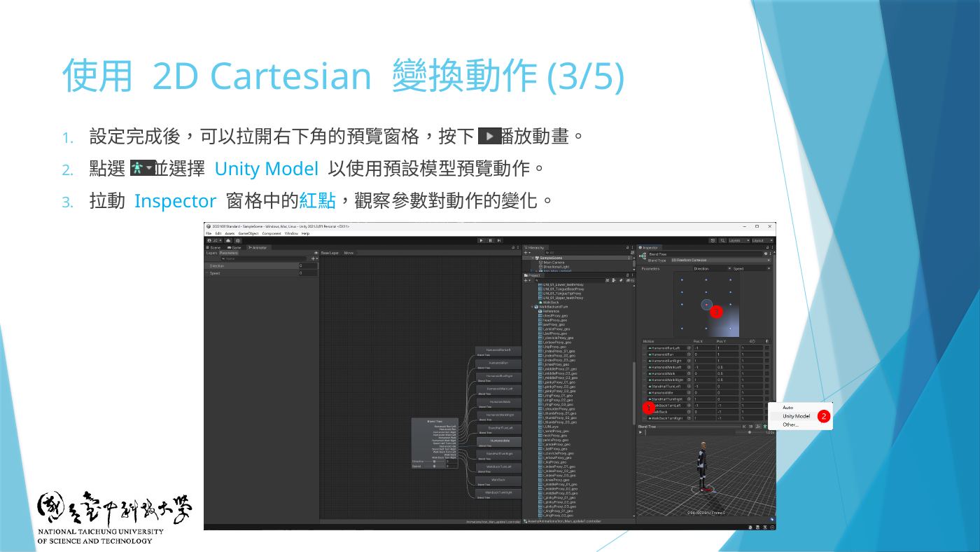This screenshot has width=980, height=552.
Task: Toggle the eye icon beside Base Layer
Action: 316,252
